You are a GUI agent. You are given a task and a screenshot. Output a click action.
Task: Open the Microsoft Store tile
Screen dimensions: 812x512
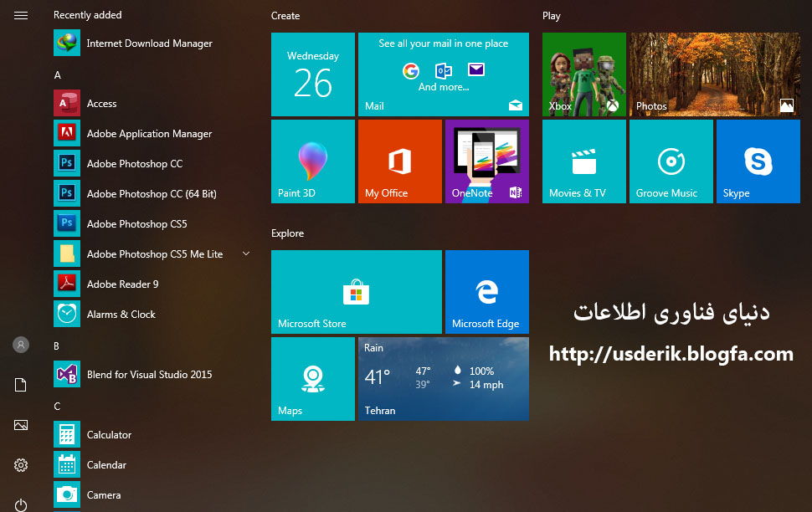357,291
